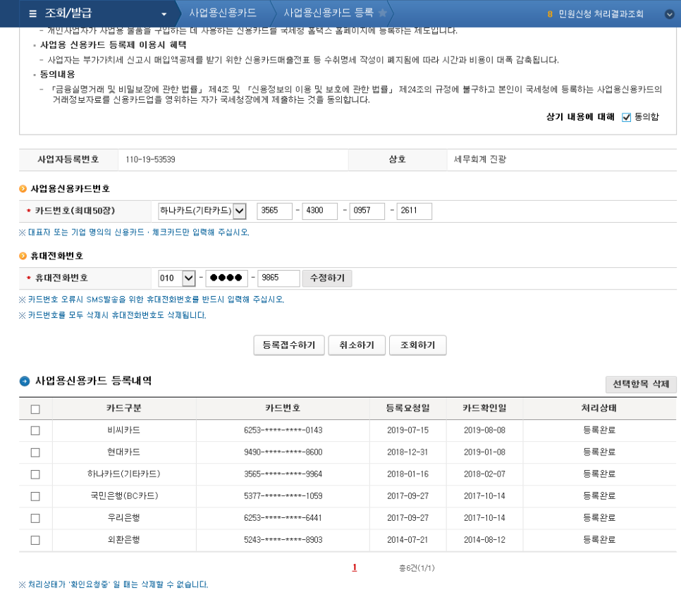The width and height of the screenshot is (681, 616).
Task: Click the card number field containing 2611
Action: (x=415, y=211)
